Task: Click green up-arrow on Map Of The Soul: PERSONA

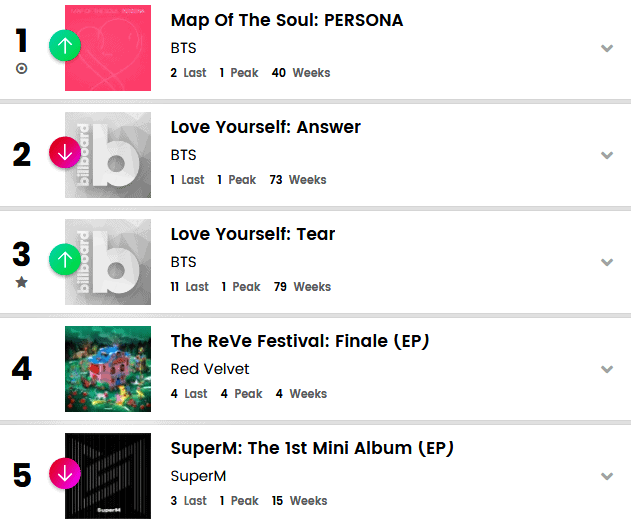Action: 64,46
